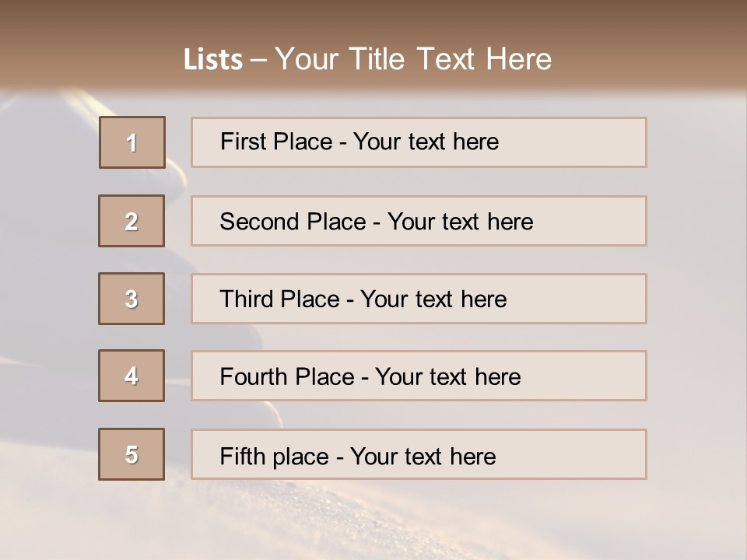Click "Your text here" in First Place row
This screenshot has width=747, height=560.
pos(426,142)
